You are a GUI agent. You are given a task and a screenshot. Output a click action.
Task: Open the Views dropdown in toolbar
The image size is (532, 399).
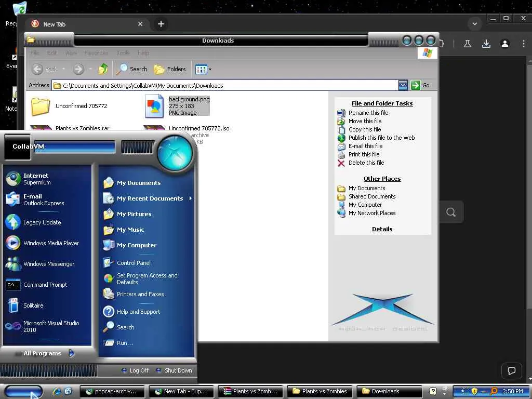point(203,69)
